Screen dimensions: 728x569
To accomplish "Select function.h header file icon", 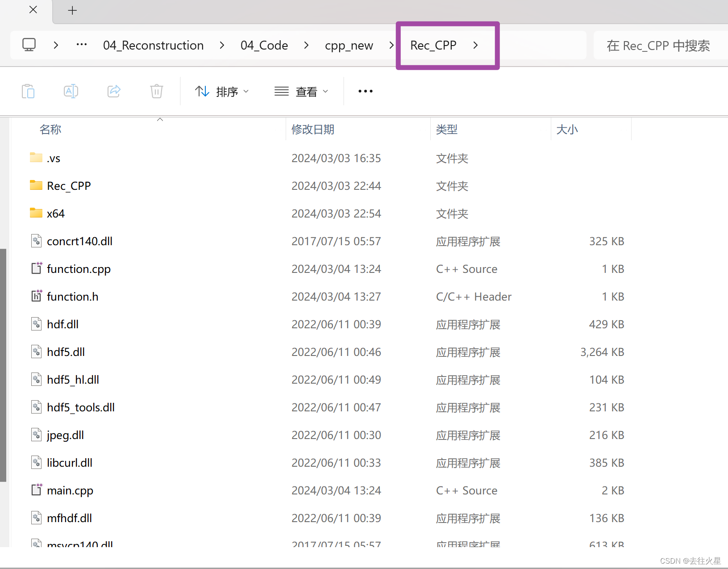I will 37,296.
